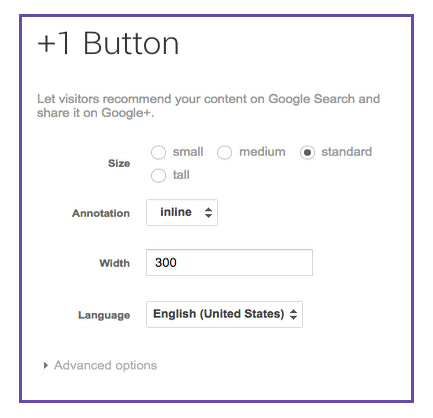This screenshot has width=433, height=418.
Task: Select the tall size radio button
Action: tap(158, 175)
